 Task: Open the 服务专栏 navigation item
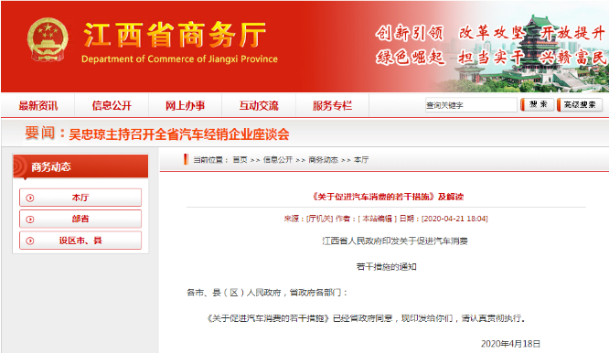point(332,105)
